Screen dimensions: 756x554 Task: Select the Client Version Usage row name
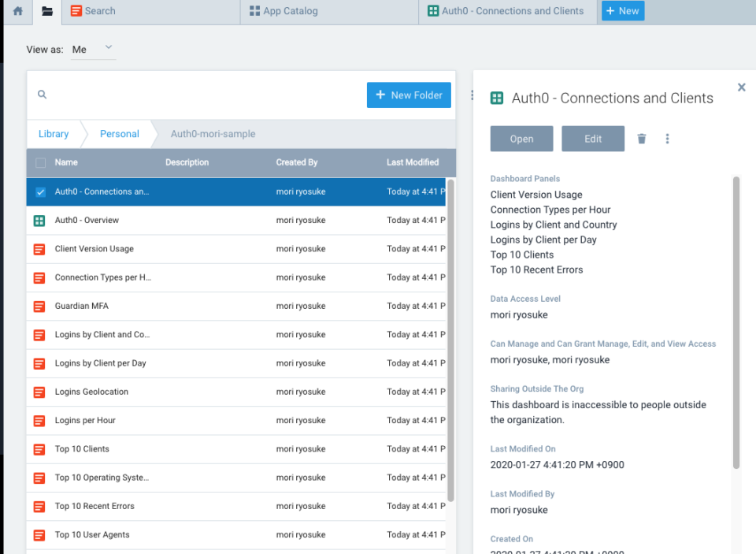pyautogui.click(x=94, y=248)
